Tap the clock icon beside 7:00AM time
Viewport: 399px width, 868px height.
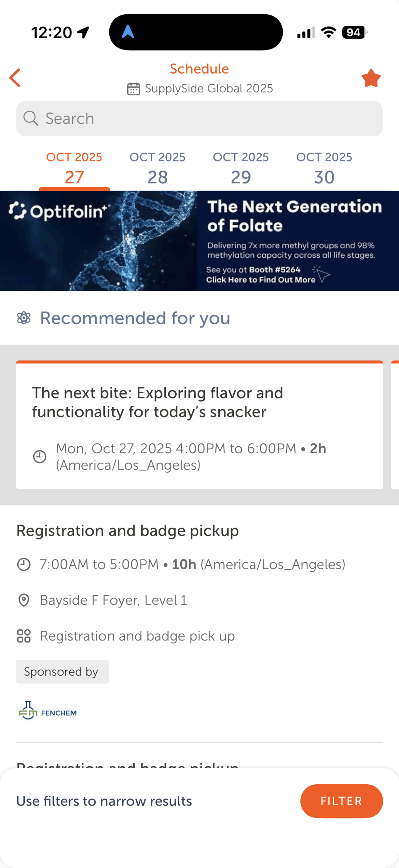click(x=24, y=565)
